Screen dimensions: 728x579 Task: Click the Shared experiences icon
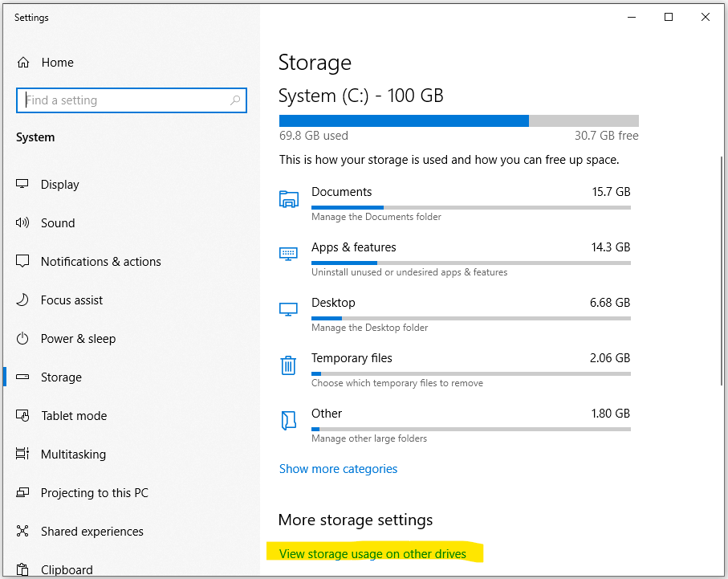click(22, 531)
